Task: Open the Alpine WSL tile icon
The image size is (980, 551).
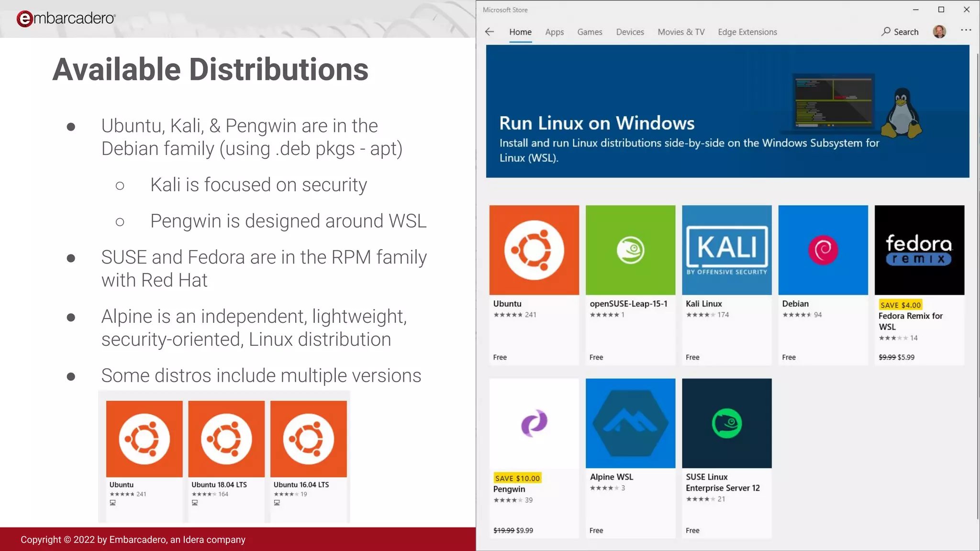Action: (x=630, y=423)
